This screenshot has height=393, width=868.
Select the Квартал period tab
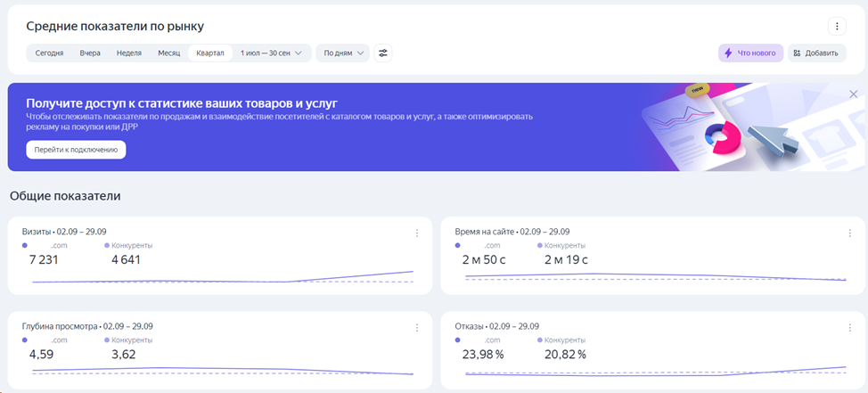[x=210, y=53]
